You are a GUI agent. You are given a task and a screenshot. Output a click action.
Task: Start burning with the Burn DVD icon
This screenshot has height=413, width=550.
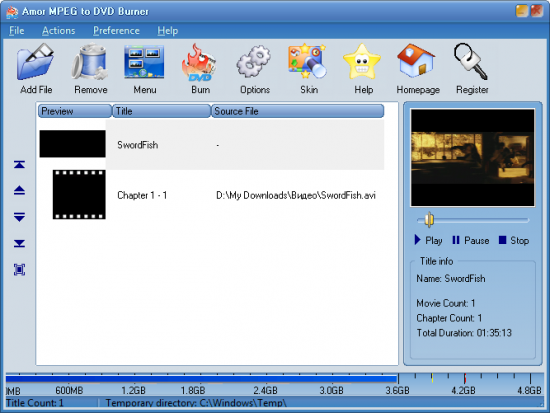pos(199,63)
